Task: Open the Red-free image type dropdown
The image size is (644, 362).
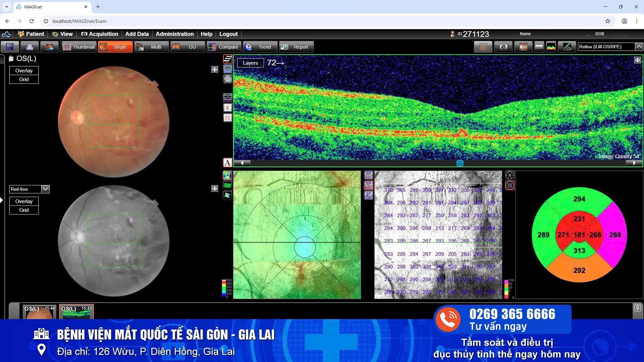Action: (x=45, y=189)
